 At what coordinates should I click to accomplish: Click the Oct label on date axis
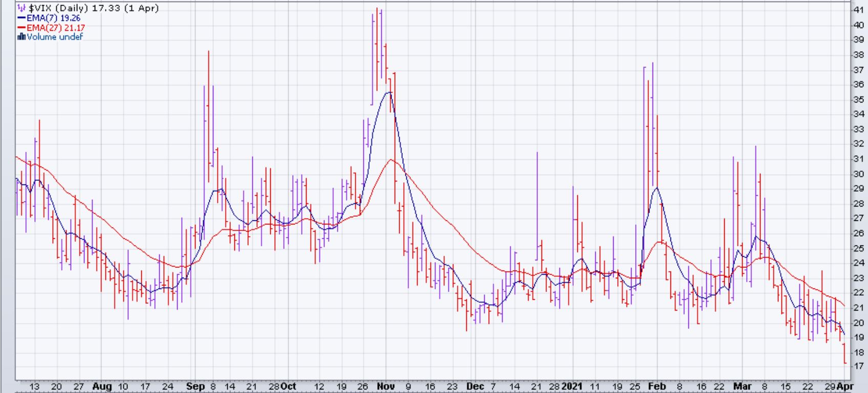[289, 386]
